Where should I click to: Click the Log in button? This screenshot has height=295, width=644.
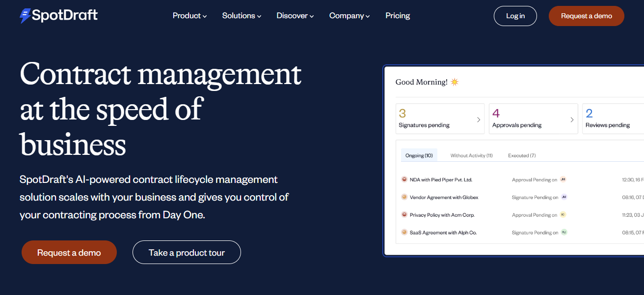coord(515,16)
